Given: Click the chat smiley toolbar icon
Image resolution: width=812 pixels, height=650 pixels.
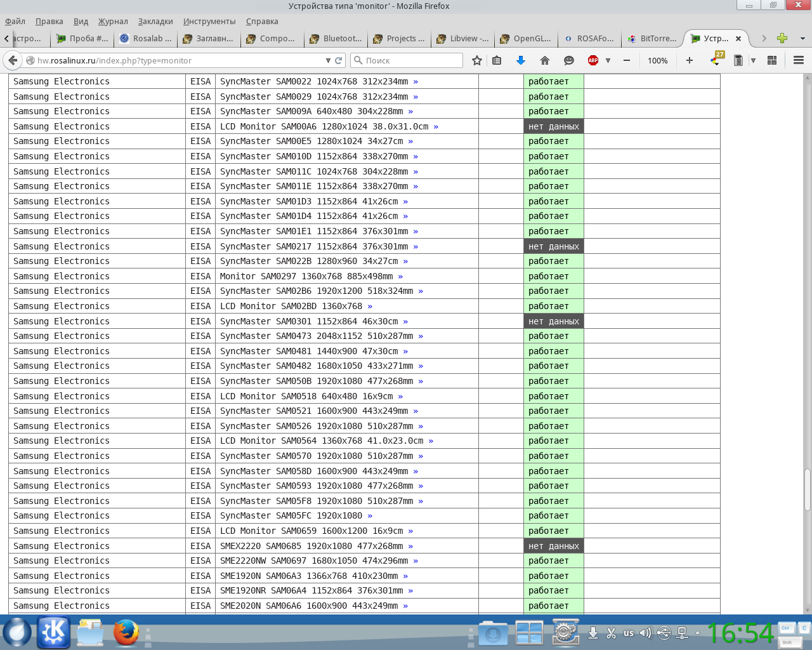Looking at the screenshot, I should click(569, 60).
